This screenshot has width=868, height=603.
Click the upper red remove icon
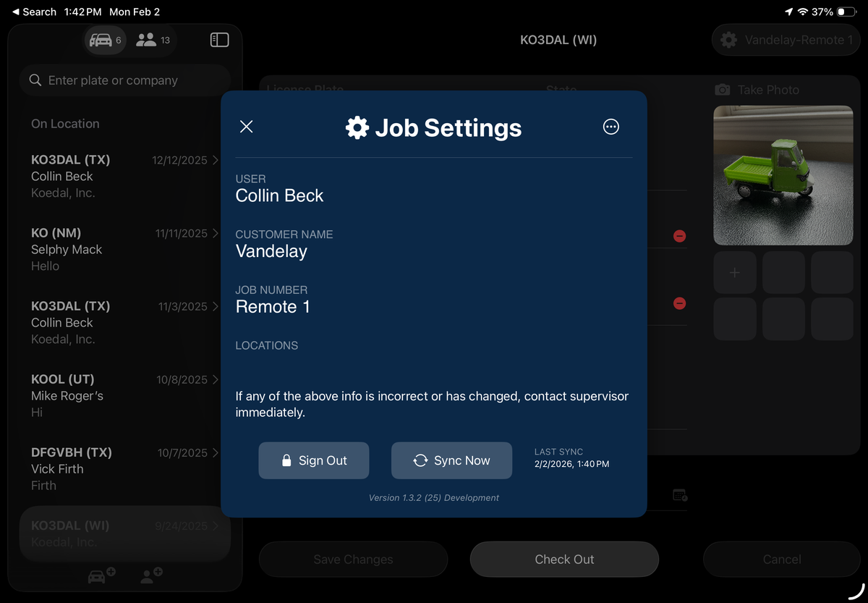[x=679, y=236]
